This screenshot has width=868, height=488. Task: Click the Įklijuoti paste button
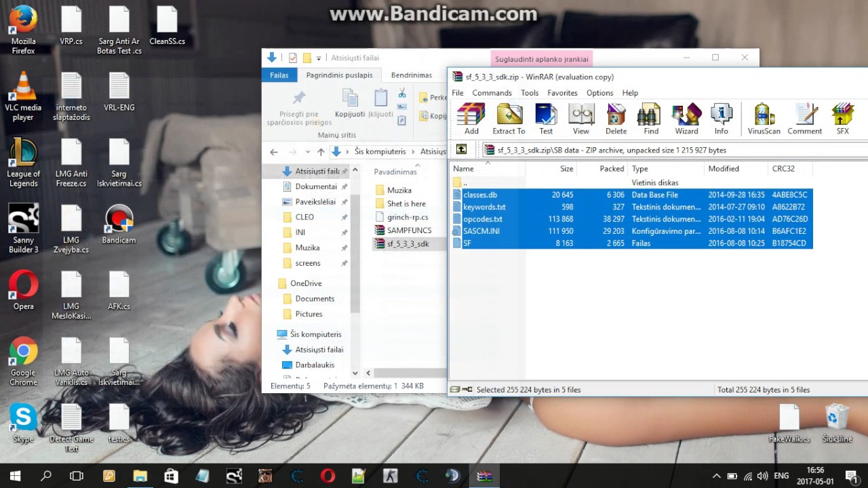pos(381,104)
